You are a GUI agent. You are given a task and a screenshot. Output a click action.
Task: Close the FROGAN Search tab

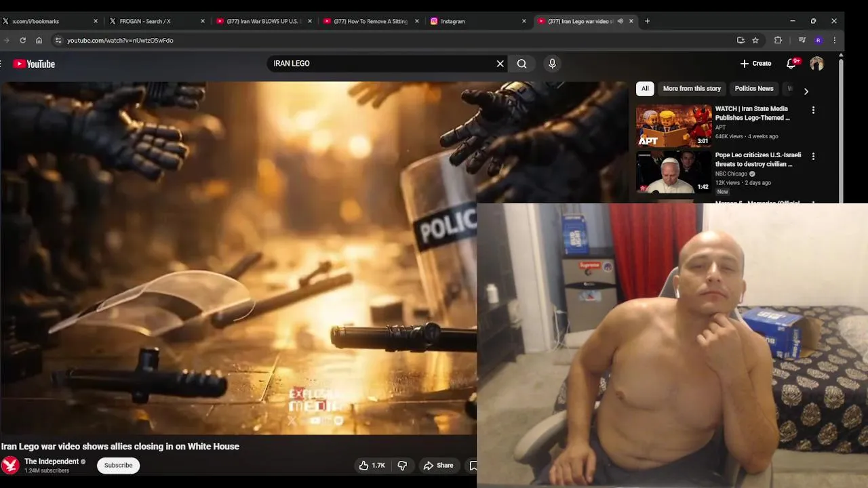202,21
